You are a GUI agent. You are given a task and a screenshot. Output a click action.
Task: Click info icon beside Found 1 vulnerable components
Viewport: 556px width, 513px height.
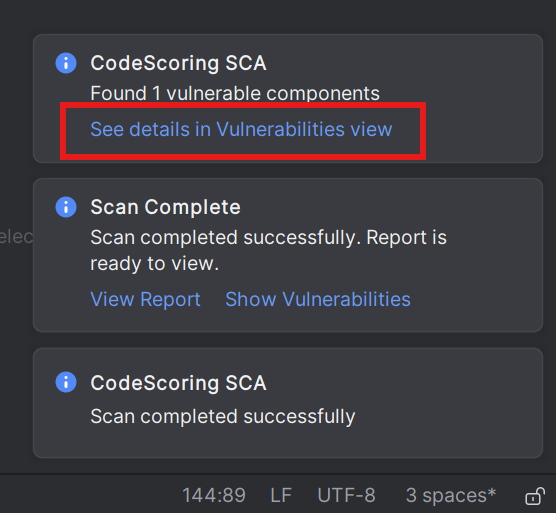pyautogui.click(x=66, y=63)
